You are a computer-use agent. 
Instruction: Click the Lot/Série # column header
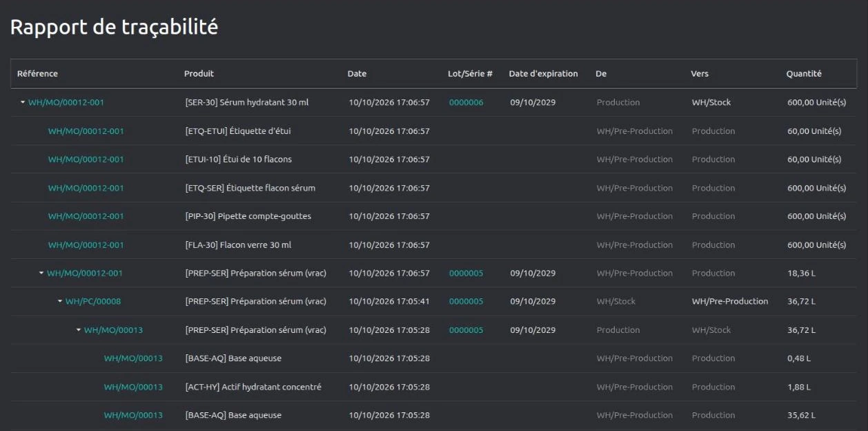click(470, 74)
